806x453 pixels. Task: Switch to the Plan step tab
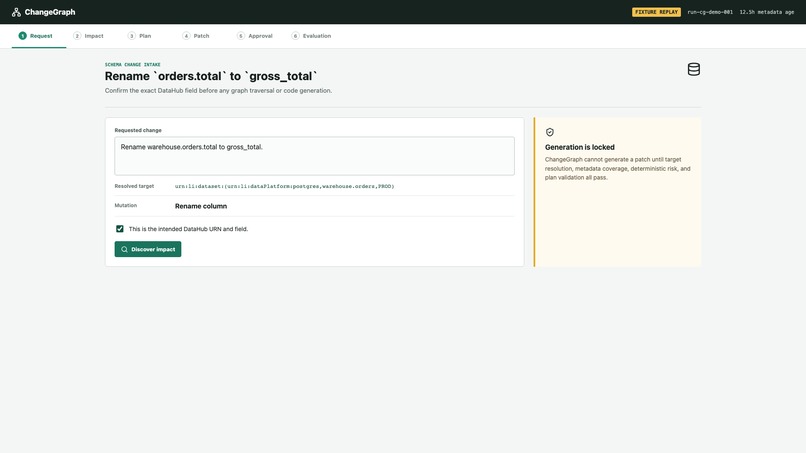(139, 36)
